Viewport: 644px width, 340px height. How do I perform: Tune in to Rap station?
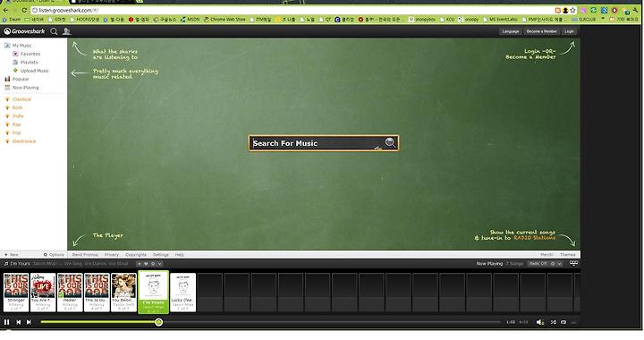pyautogui.click(x=13, y=124)
